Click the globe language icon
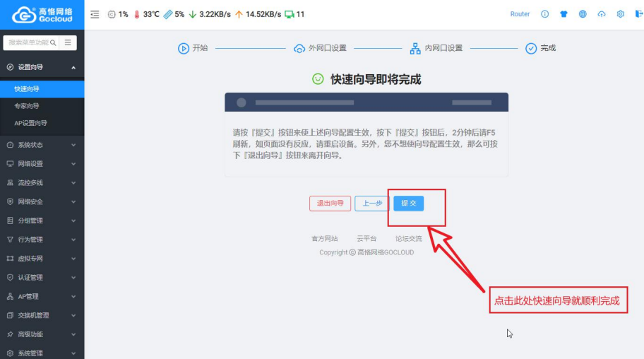This screenshot has width=644, height=359. (583, 14)
